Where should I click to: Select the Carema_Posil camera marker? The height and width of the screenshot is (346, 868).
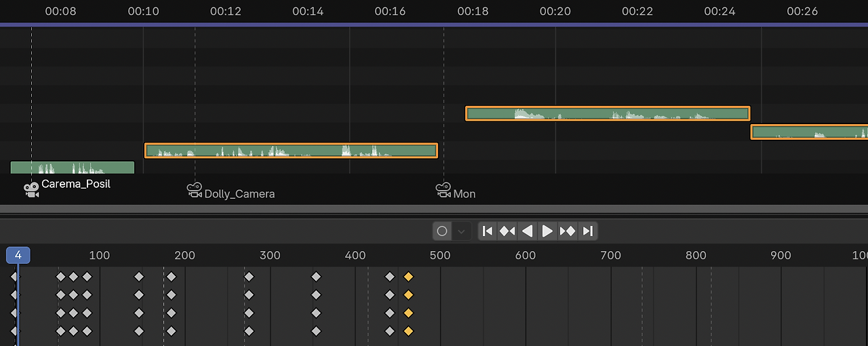pyautogui.click(x=31, y=190)
